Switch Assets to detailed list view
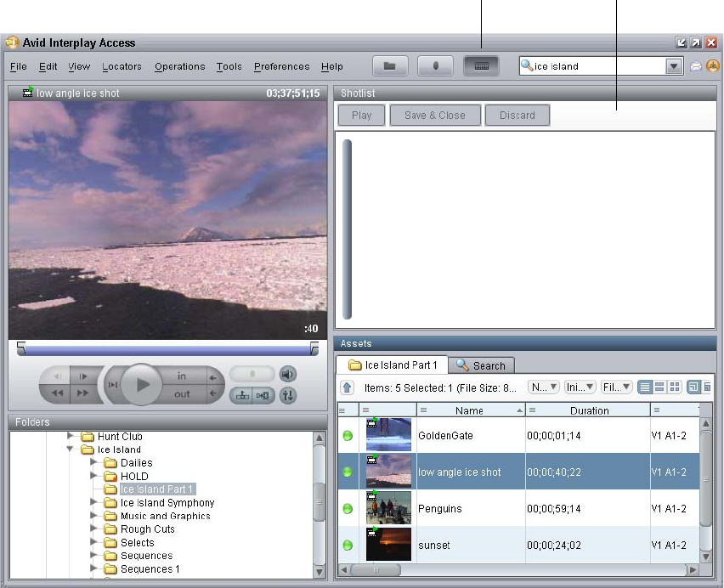724x588 pixels. [x=645, y=387]
